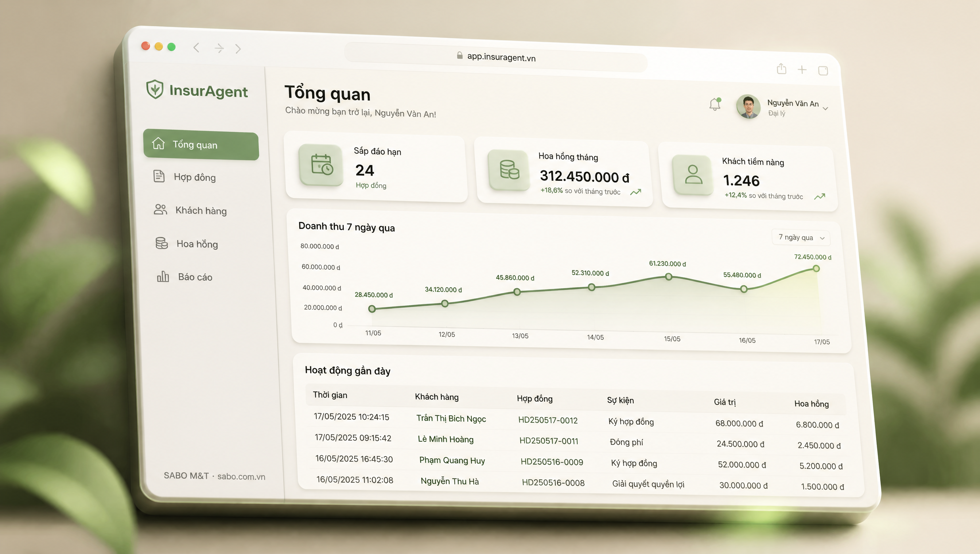This screenshot has width=980, height=554.
Task: Click the 16/05 data point on the chart
Action: tap(744, 289)
